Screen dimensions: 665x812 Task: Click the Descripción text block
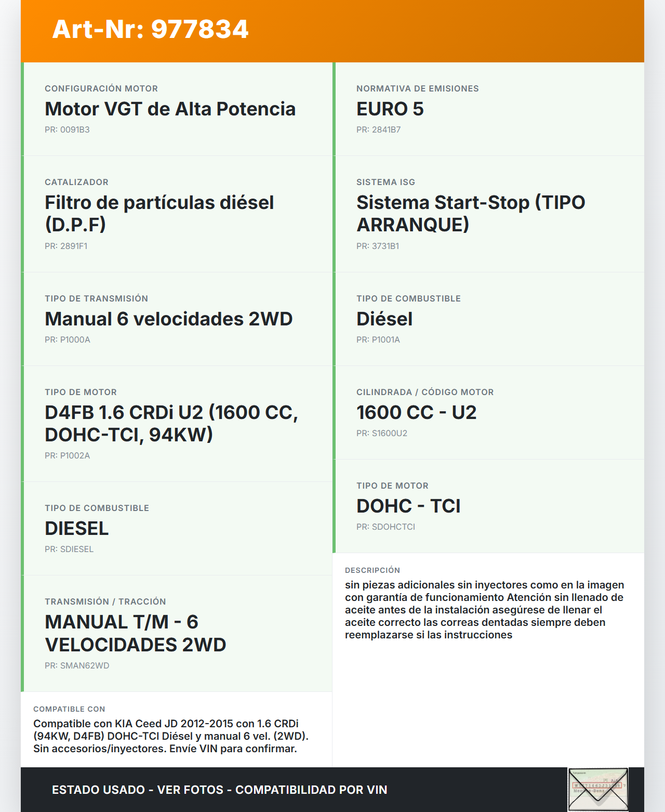(484, 610)
